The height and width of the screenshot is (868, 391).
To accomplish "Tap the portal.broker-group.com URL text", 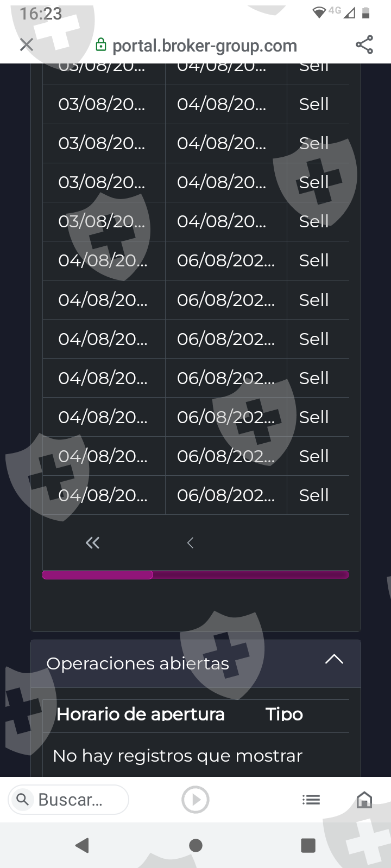I will [x=205, y=46].
